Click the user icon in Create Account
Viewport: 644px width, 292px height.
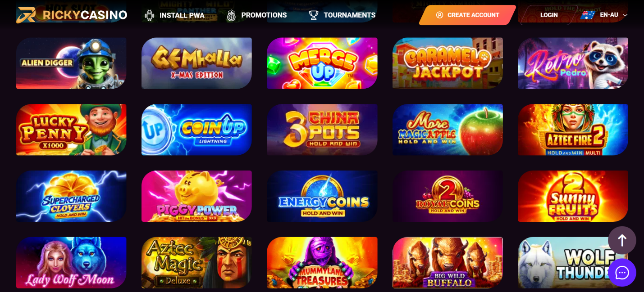[439, 15]
